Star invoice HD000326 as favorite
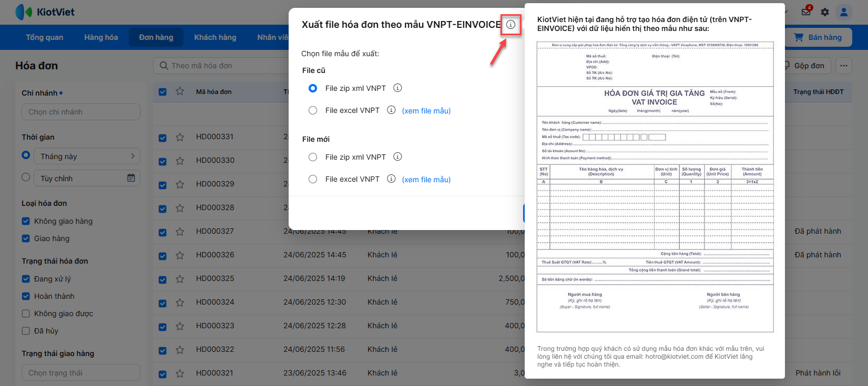 click(x=180, y=255)
